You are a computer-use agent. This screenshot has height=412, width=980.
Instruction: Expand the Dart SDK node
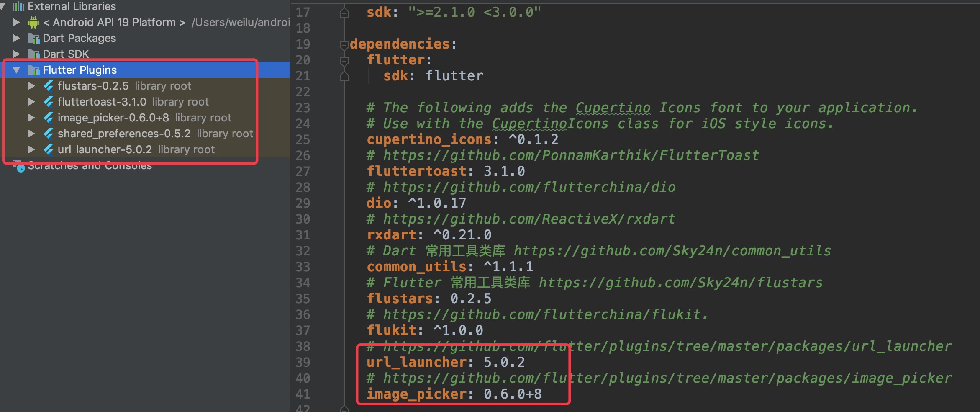[16, 54]
